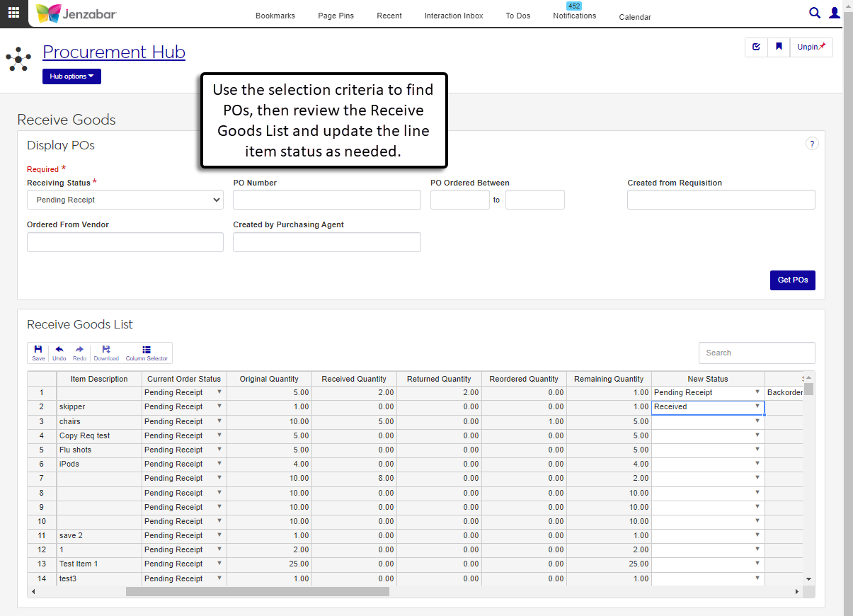Screen dimensions: 853x616
Task: Open the Notifications menu
Action: (574, 16)
